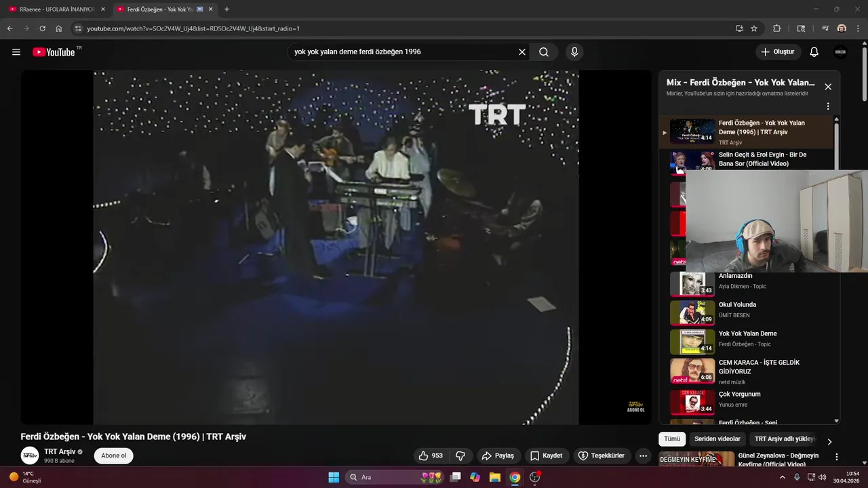Open YouTube account avatar menu
Viewport: 868px width, 488px height.
click(840, 52)
